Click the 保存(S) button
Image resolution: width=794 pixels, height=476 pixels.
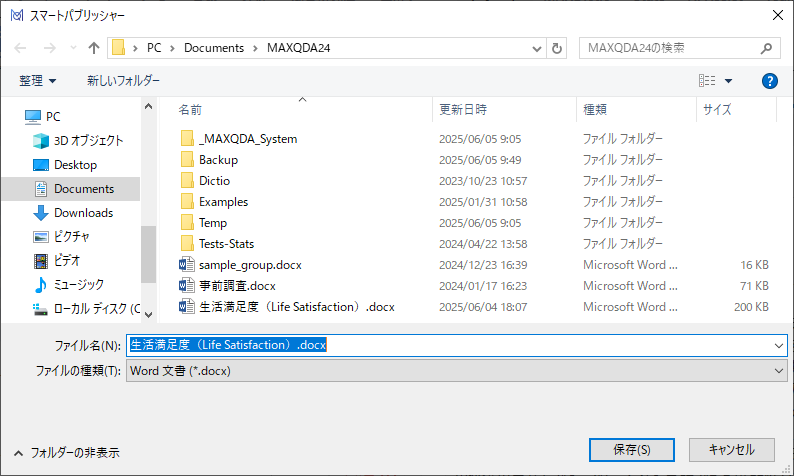(x=631, y=450)
